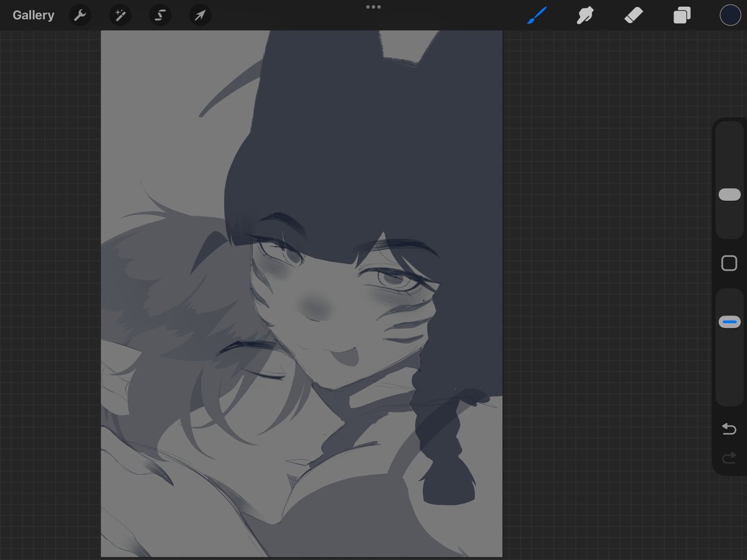Open the active color picker

[x=730, y=15]
